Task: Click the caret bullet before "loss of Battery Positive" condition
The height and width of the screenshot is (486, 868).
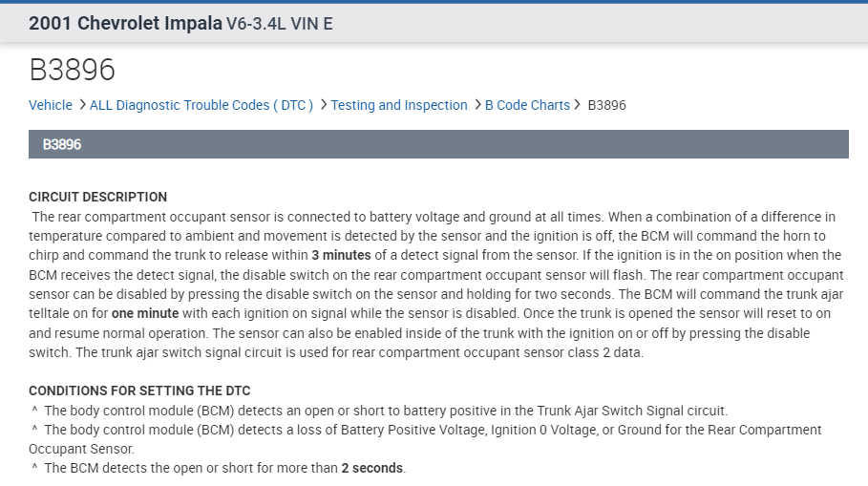Action: point(34,430)
